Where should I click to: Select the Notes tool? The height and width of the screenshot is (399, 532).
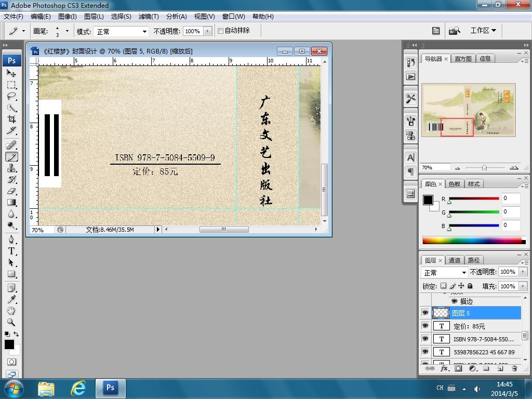click(x=11, y=288)
